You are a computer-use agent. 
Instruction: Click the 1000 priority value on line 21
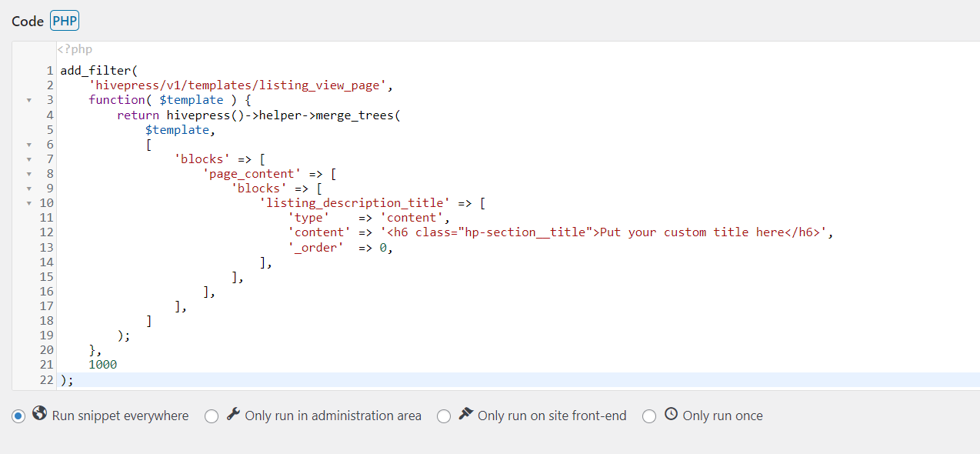coord(103,365)
